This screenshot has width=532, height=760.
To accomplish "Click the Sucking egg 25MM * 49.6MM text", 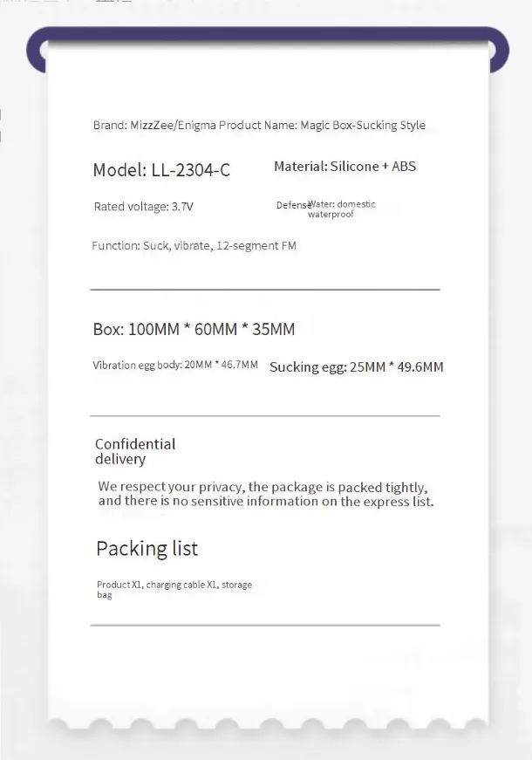I will click(x=356, y=366).
